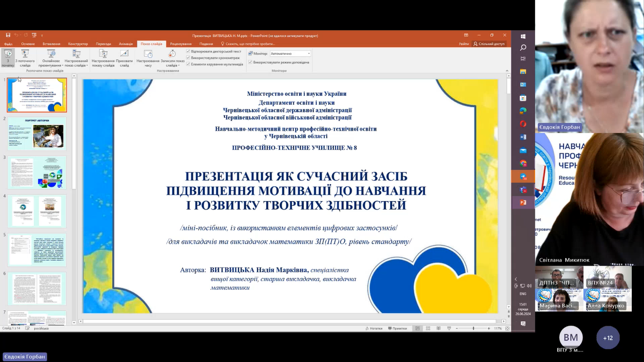The width and height of the screenshot is (644, 362).
Task: Open Rehearse Timings (Настроювання часу)
Action: click(x=148, y=58)
